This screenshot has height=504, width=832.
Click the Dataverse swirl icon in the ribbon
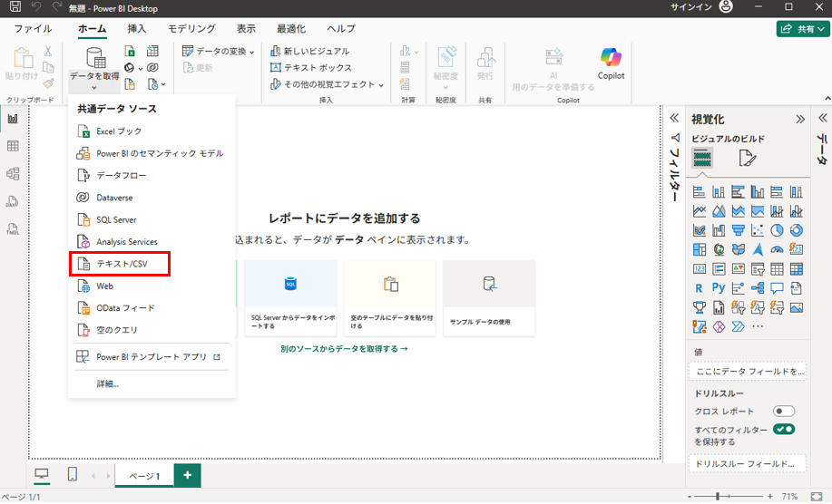152,68
